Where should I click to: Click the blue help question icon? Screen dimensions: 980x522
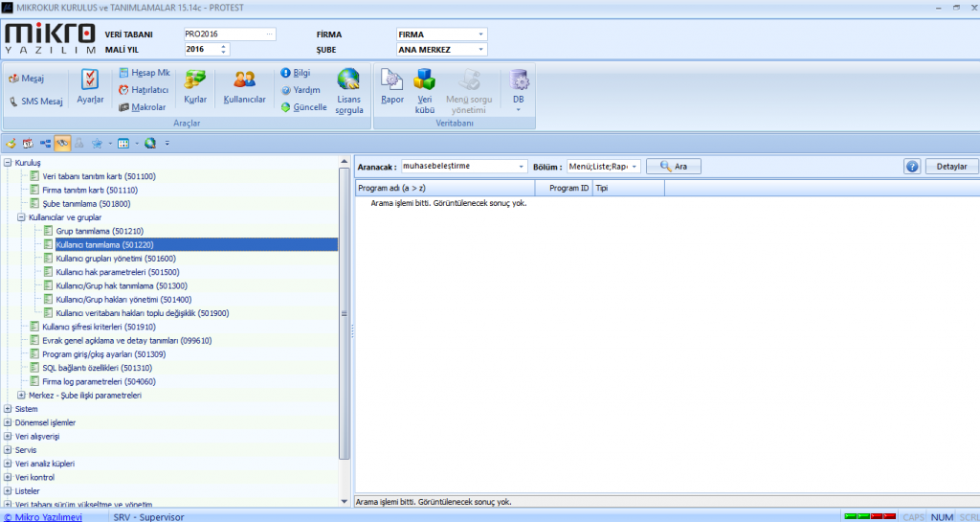(912, 167)
